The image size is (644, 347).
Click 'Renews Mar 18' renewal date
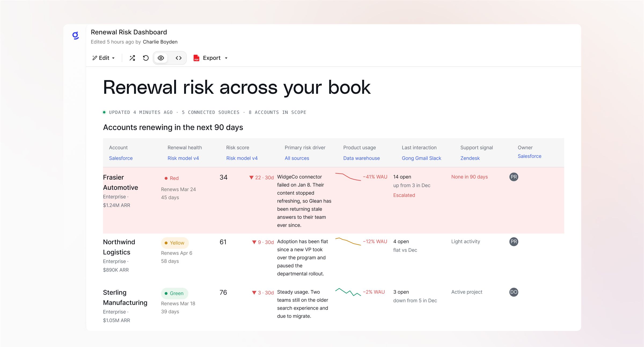[x=178, y=303]
